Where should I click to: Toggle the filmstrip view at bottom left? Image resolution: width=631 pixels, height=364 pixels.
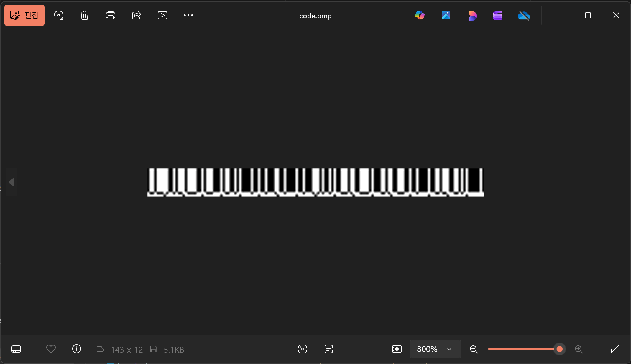16,349
